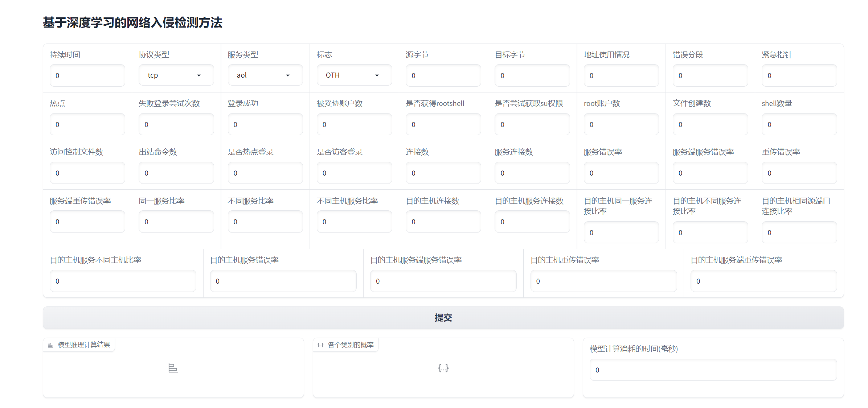Click the 服务端服务错误率 input field

tap(710, 173)
